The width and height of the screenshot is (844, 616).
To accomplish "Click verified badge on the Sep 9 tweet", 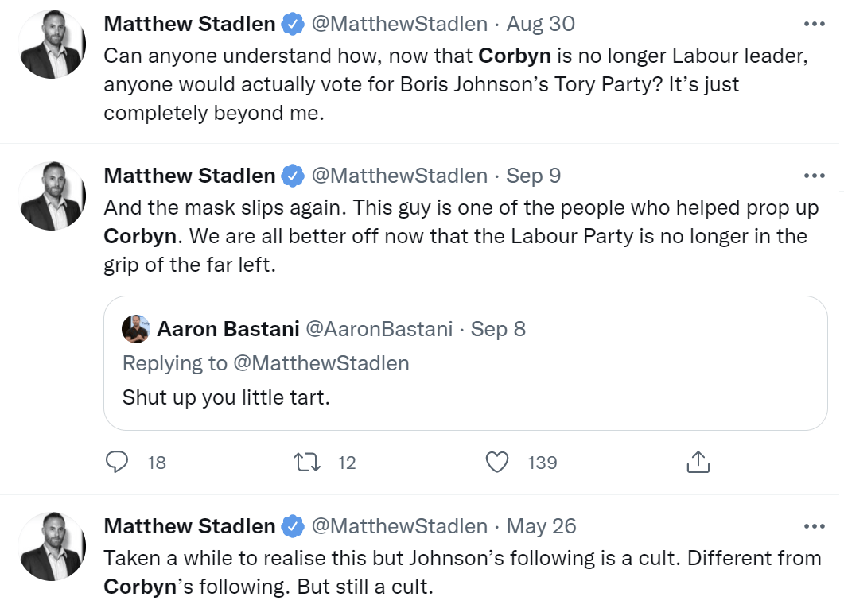I will tap(294, 175).
